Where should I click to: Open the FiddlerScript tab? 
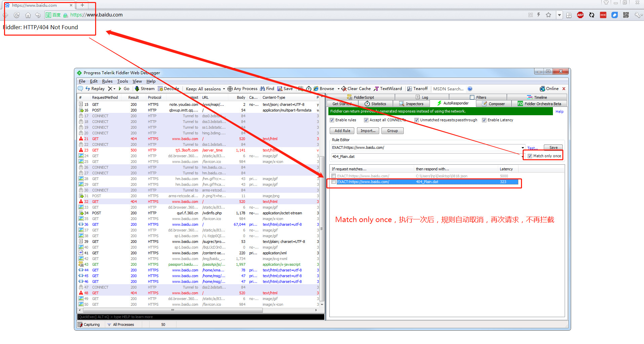tap(361, 97)
